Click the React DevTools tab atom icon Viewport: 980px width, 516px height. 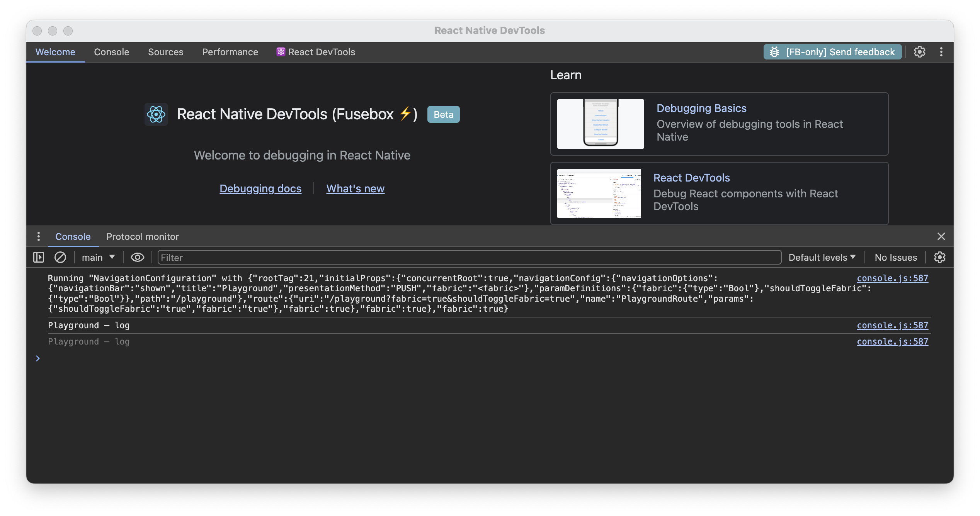281,52
